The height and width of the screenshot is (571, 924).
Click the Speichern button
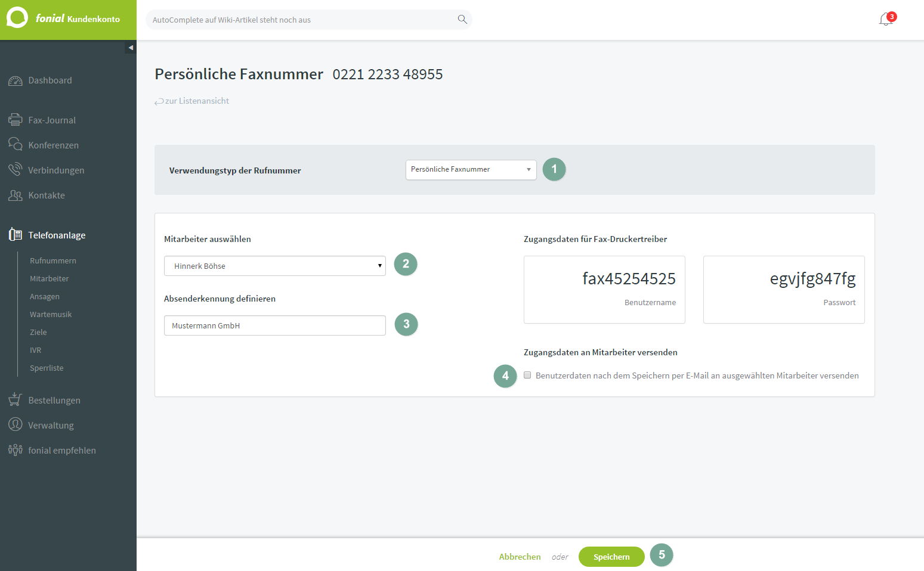tap(611, 557)
